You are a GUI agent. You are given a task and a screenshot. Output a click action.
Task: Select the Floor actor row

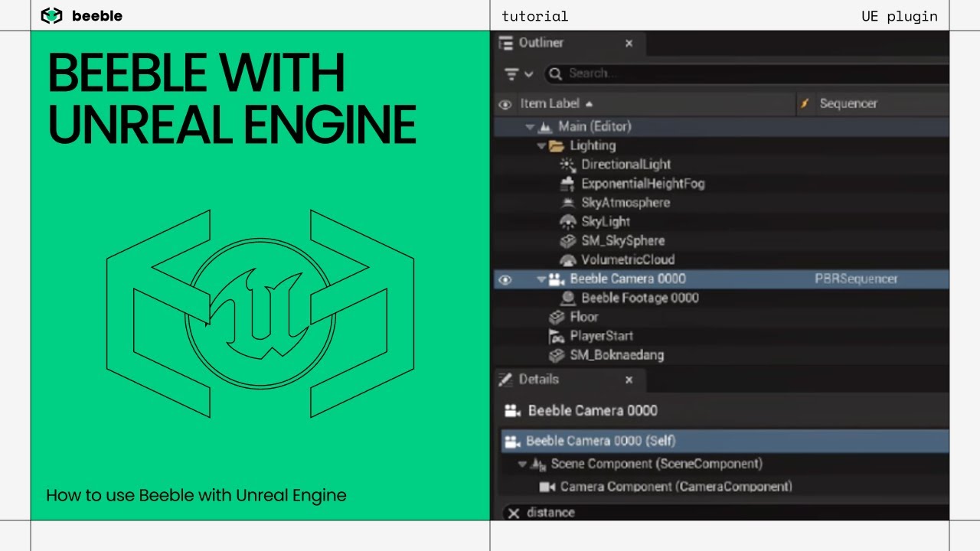point(722,317)
